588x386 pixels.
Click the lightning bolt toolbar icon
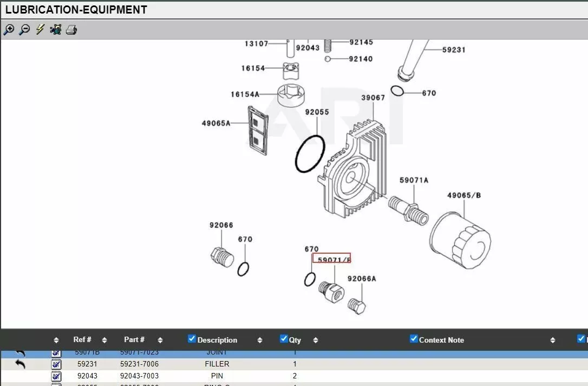click(40, 30)
